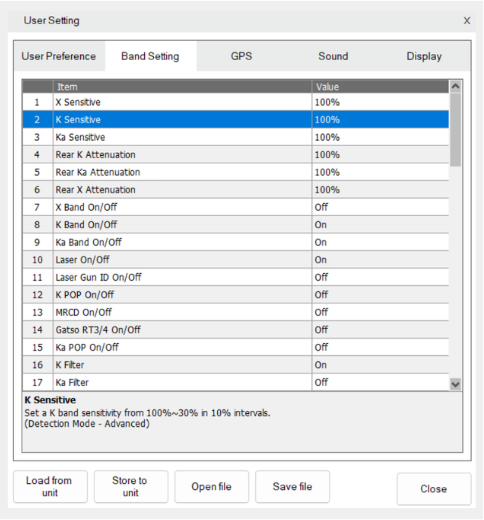Image resolution: width=484 pixels, height=520 pixels.
Task: Click the On value of Laser On/Off
Action: point(380,259)
